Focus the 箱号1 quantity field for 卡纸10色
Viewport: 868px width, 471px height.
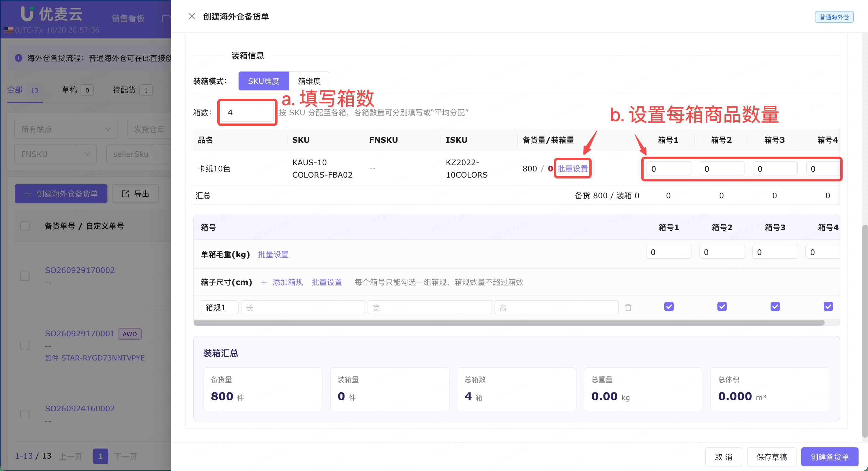pos(669,169)
